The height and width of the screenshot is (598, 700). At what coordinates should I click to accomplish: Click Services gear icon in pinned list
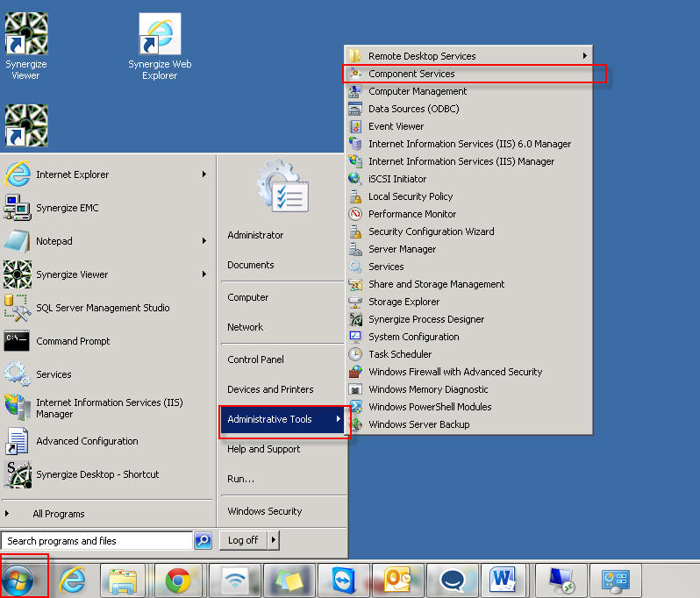tap(18, 374)
